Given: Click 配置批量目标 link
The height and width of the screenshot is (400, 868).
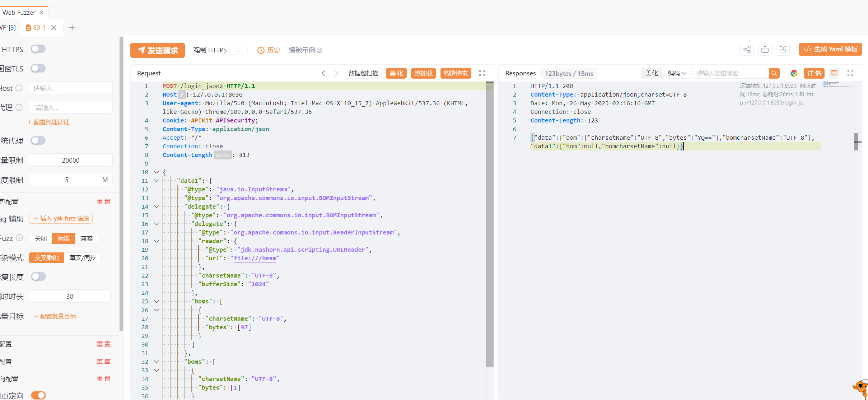Looking at the screenshot, I should click(x=55, y=316).
